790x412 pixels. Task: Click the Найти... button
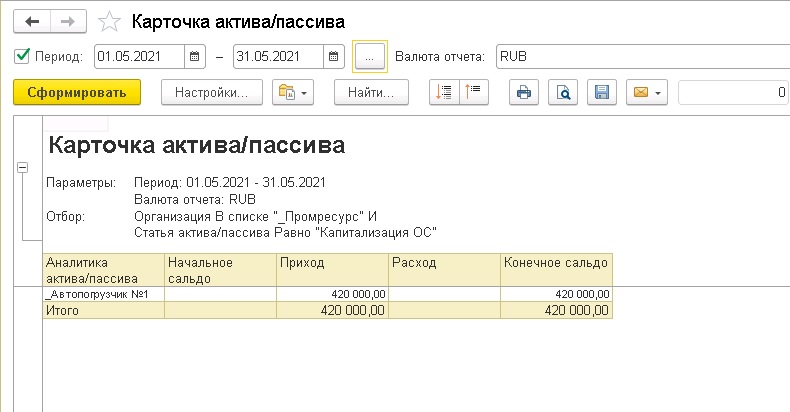(x=371, y=92)
